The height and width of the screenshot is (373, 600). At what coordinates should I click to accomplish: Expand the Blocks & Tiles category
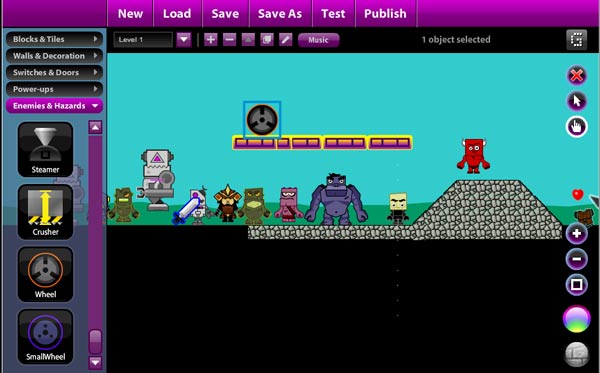tap(54, 39)
